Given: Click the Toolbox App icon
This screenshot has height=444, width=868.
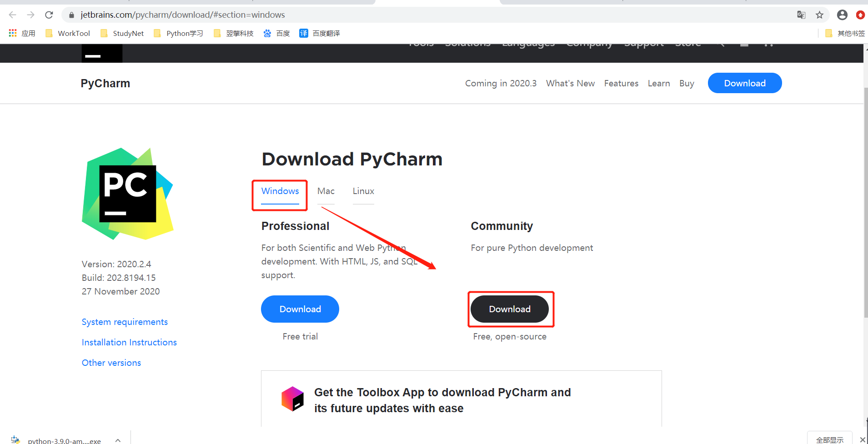Looking at the screenshot, I should [292, 399].
